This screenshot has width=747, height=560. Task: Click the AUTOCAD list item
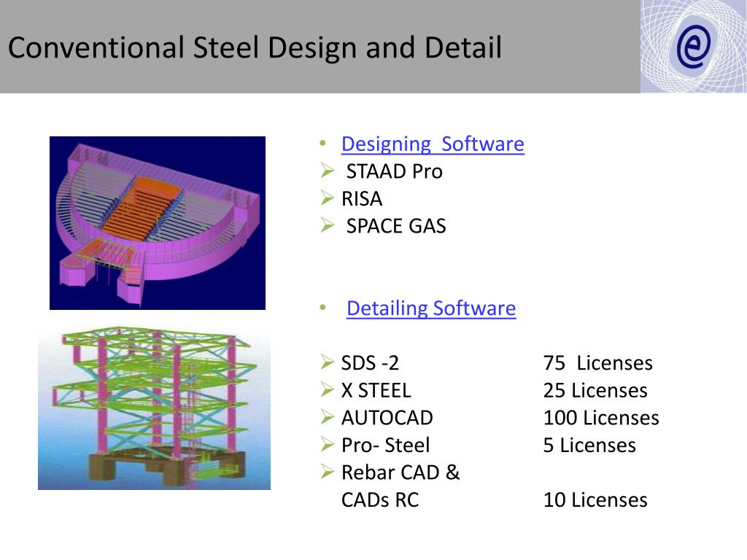pos(387,418)
